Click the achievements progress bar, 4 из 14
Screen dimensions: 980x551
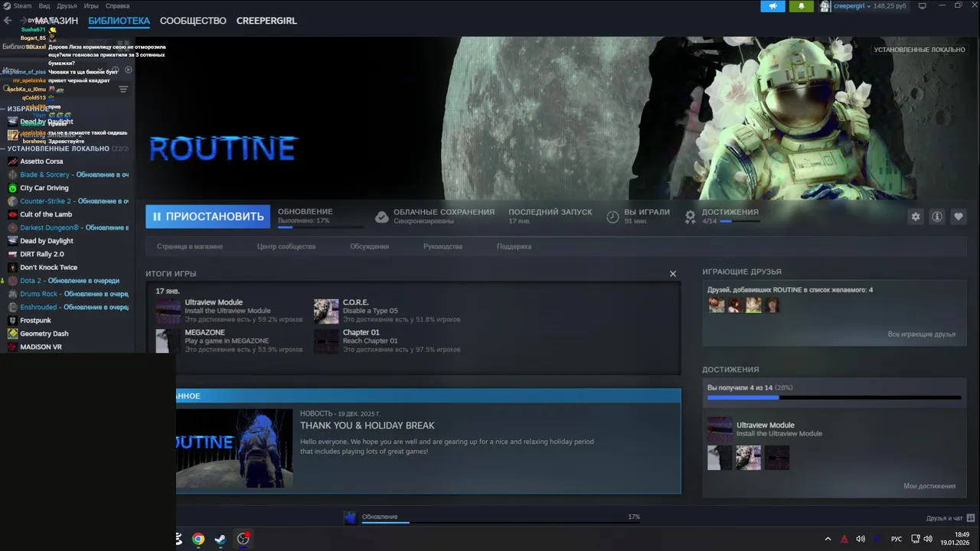tap(834, 397)
